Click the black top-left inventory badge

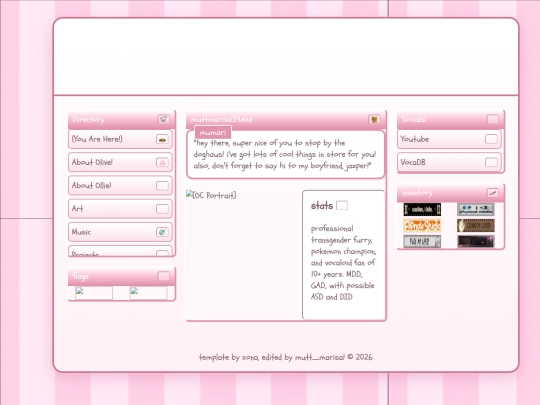(422, 209)
